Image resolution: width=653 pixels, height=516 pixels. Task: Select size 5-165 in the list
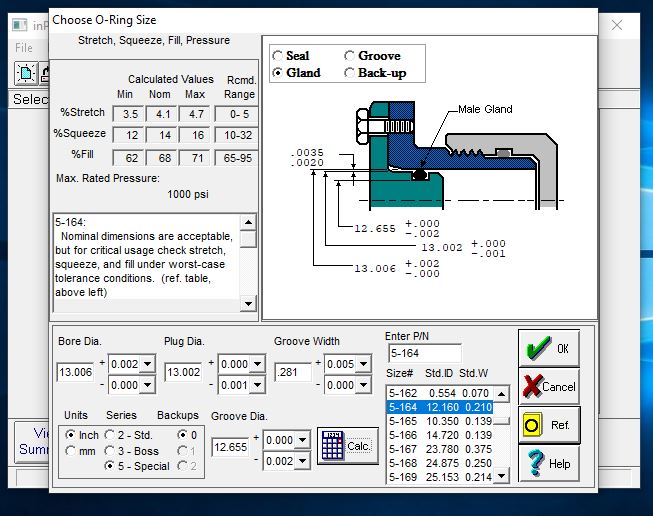[x=440, y=421]
